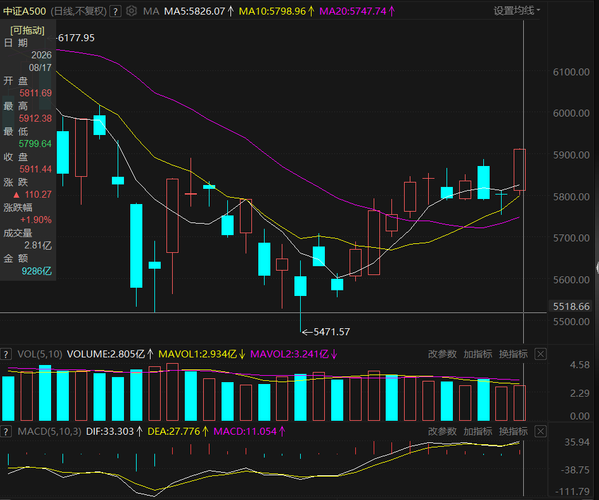This screenshot has width=599, height=500.
Task: Click the MA5 value label
Action: point(199,11)
